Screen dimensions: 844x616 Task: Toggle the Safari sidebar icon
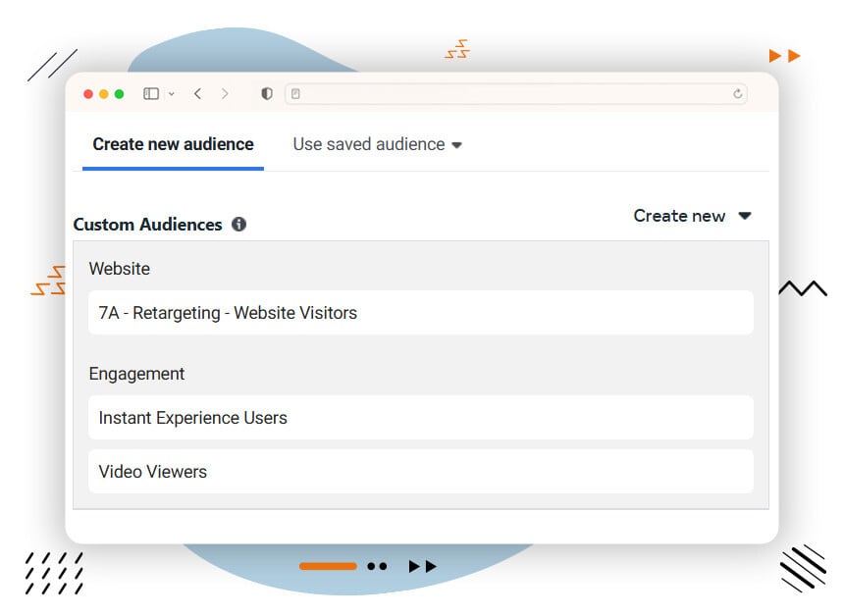tap(149, 93)
